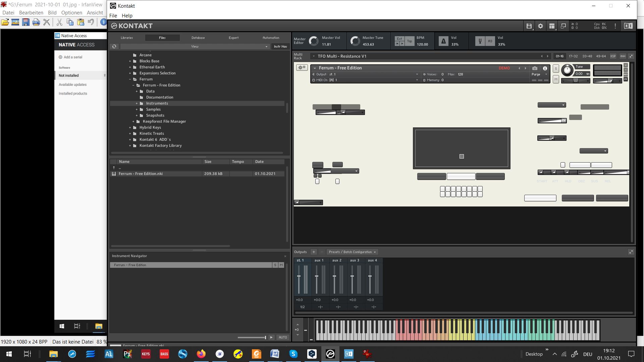Open the Kontakt Help menu
The width and height of the screenshot is (644, 362).
point(127,15)
